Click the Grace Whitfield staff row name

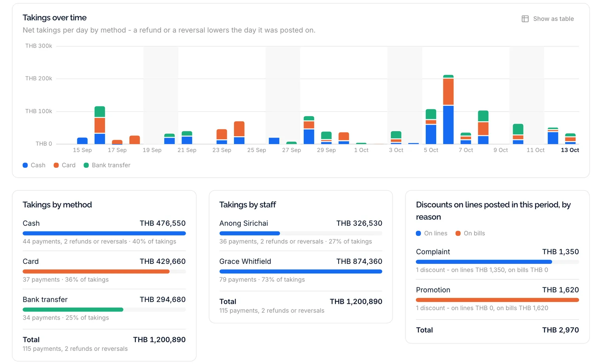point(245,262)
